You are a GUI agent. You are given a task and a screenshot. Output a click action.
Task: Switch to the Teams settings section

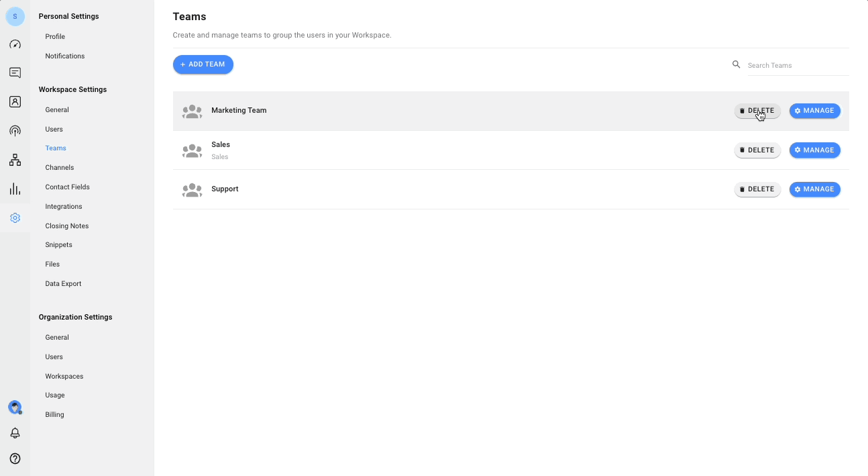(56, 148)
